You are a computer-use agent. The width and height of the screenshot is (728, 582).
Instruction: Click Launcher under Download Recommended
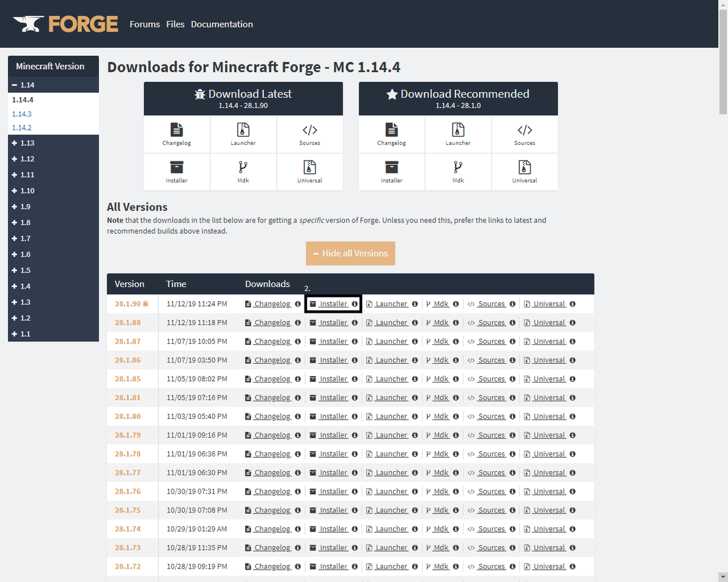[x=458, y=135]
